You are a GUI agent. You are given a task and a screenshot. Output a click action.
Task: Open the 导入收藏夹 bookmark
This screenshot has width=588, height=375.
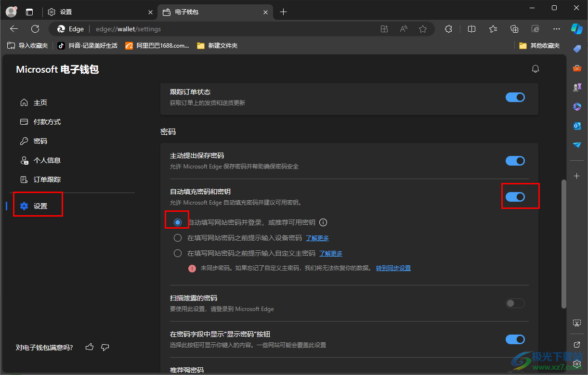[x=27, y=46]
